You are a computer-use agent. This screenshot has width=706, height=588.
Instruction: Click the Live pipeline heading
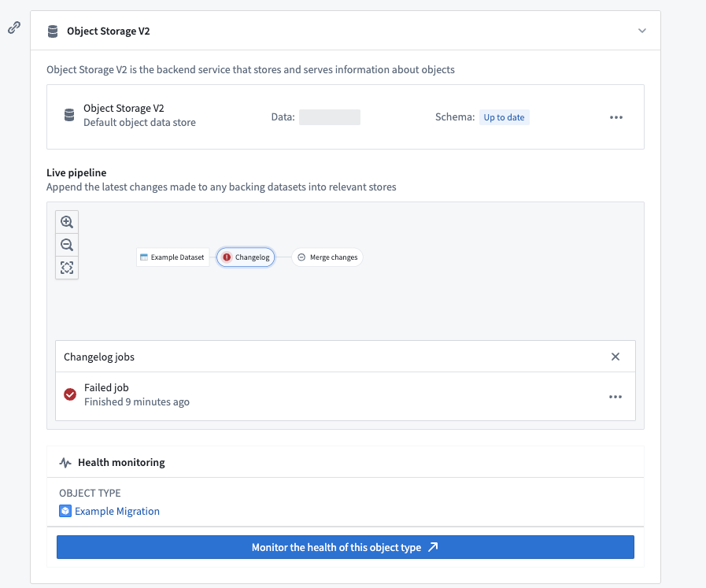tap(76, 172)
